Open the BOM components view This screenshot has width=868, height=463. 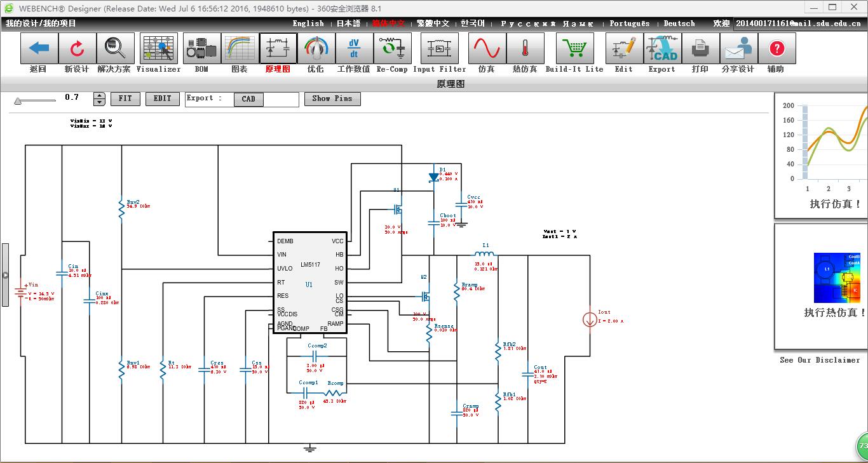click(x=201, y=48)
